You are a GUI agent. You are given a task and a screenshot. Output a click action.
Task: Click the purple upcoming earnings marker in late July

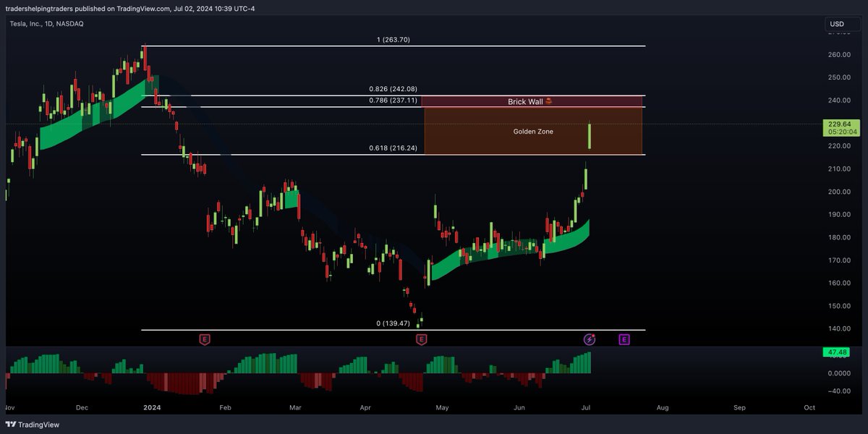[624, 339]
